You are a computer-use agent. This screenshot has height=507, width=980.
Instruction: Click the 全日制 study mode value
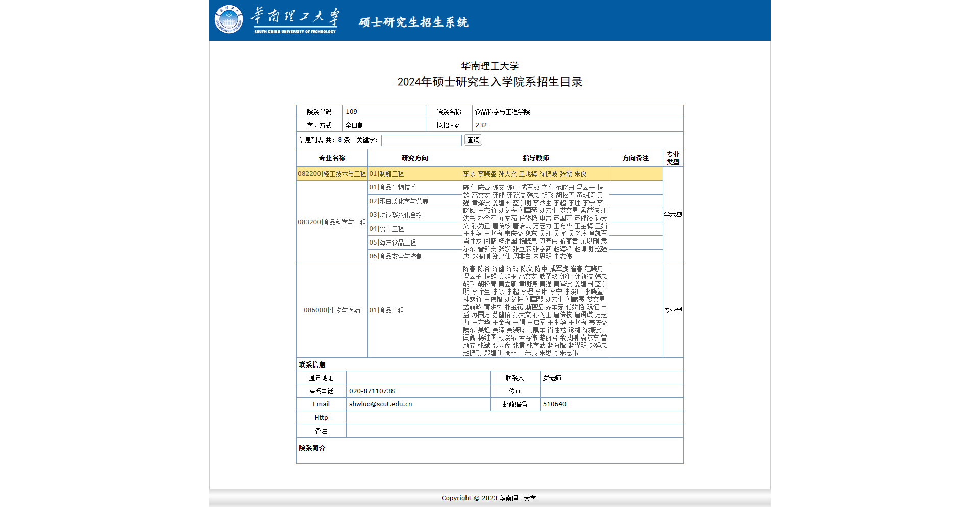tap(354, 125)
